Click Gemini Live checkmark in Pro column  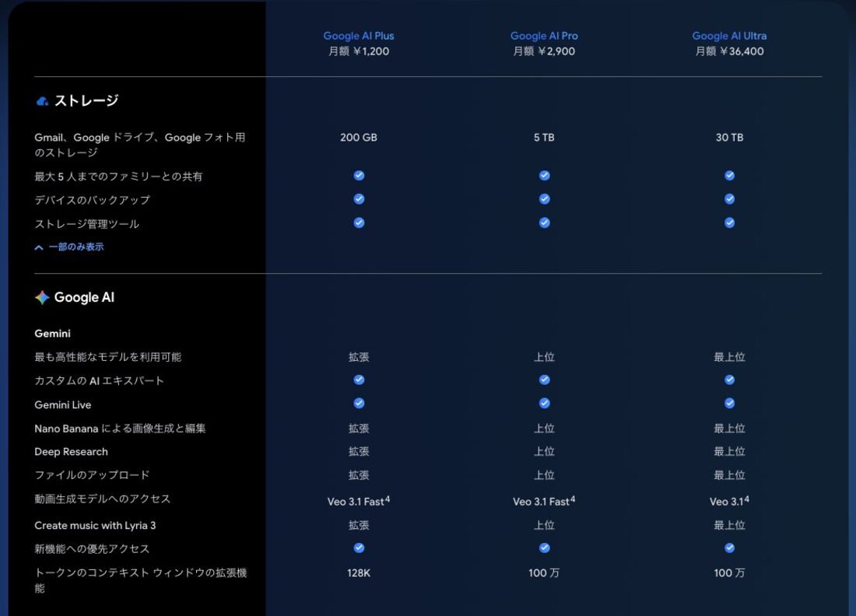[543, 403]
